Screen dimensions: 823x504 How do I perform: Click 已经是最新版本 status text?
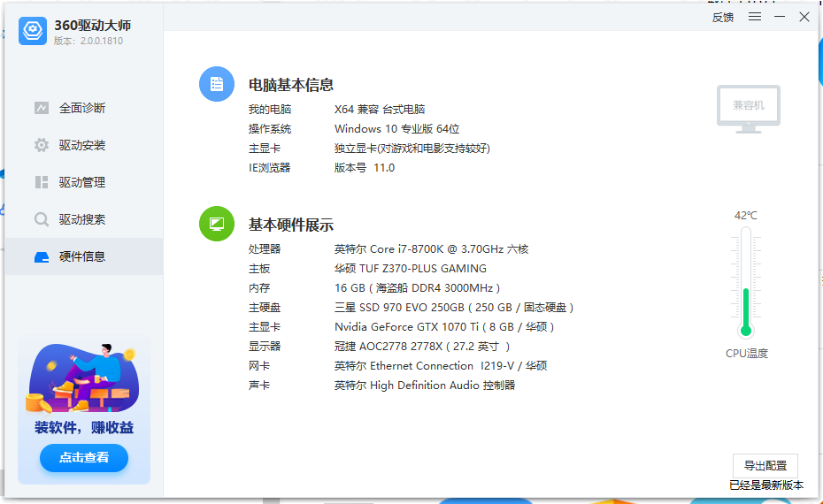[x=766, y=485]
